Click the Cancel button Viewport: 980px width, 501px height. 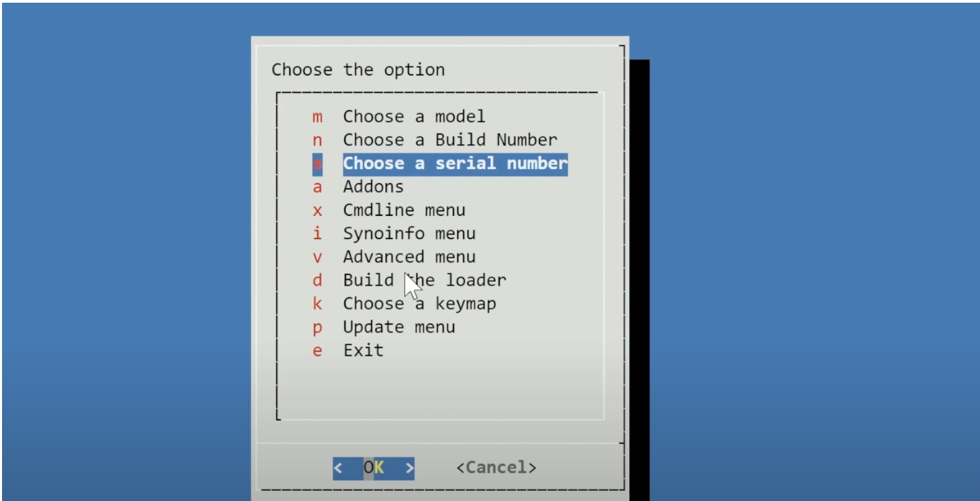tap(496, 468)
